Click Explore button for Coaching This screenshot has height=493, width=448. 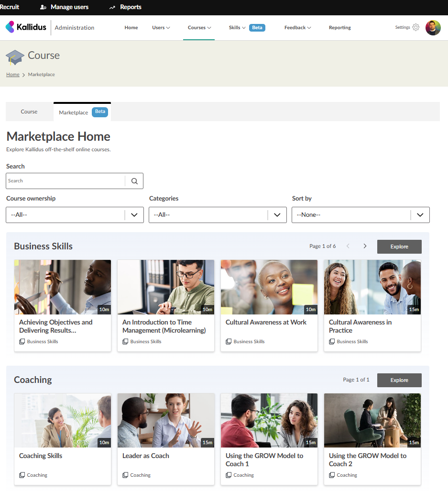coord(399,380)
